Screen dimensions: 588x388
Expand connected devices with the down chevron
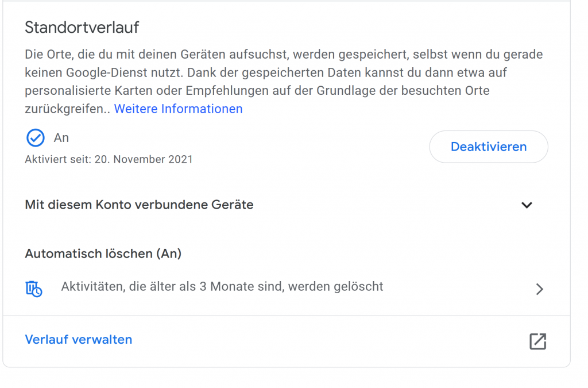point(527,205)
